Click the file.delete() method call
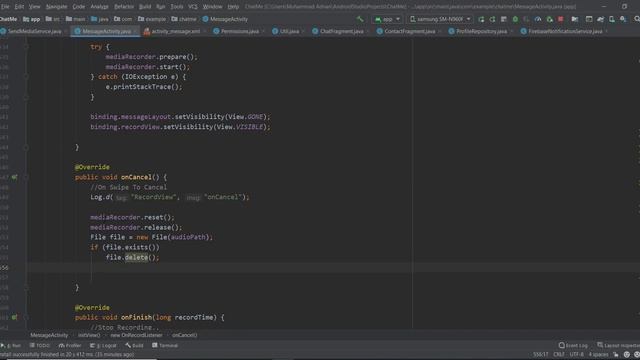Viewport: 640px width, 360px height. pos(132,257)
